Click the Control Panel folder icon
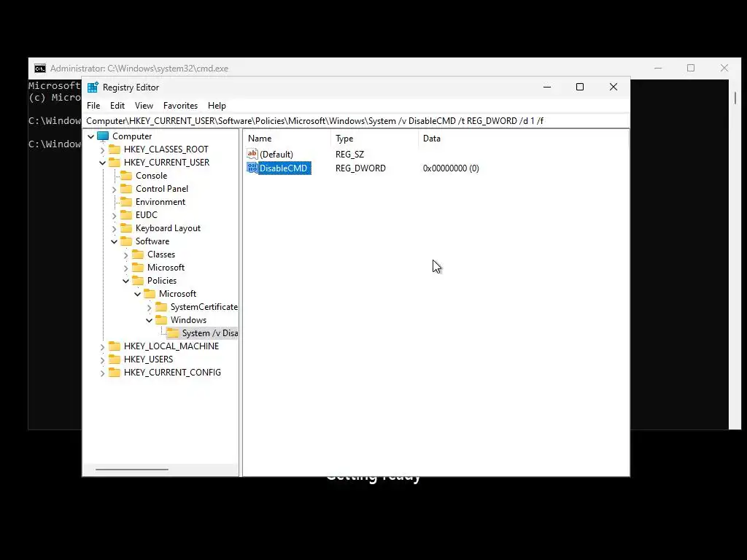This screenshot has width=747, height=560. (x=126, y=189)
